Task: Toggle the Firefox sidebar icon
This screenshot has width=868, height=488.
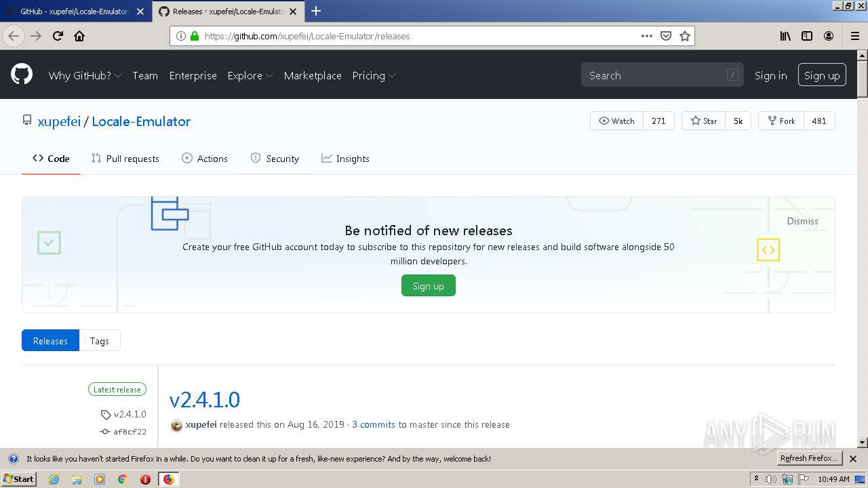Action: coord(807,36)
